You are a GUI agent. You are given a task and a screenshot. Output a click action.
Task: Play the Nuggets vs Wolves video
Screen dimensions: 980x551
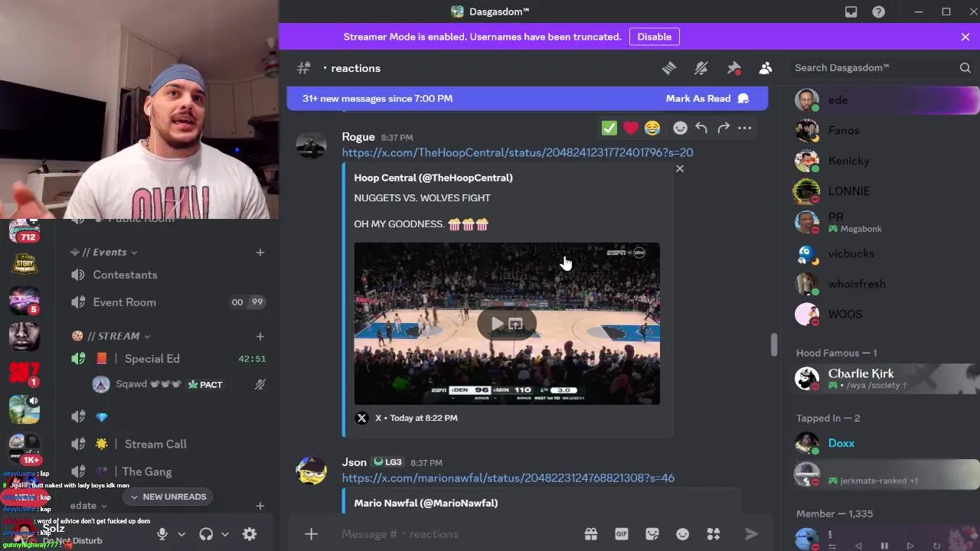pyautogui.click(x=497, y=324)
